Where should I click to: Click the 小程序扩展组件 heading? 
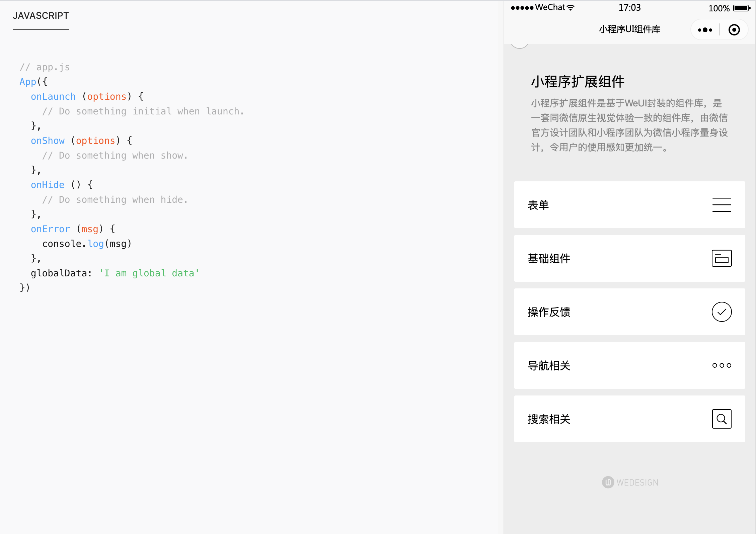click(x=578, y=82)
